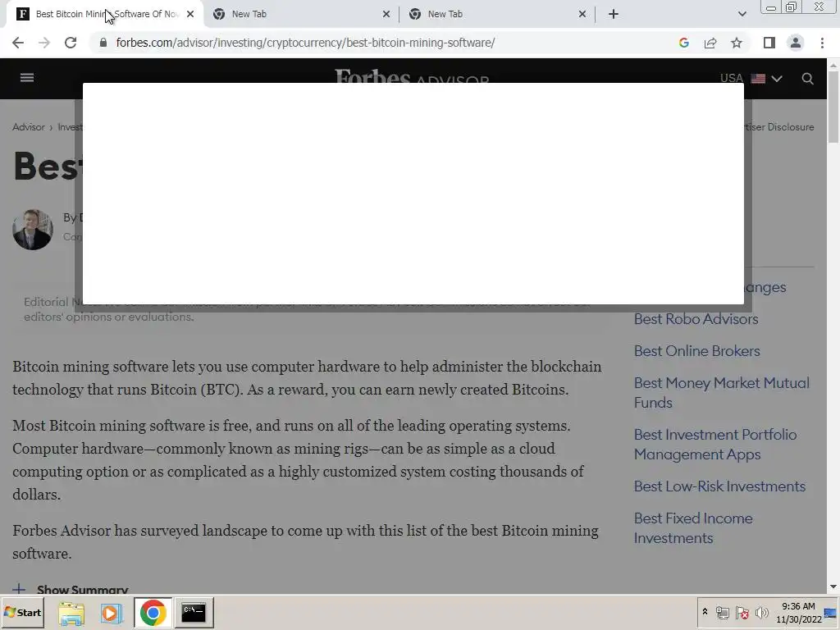Viewport: 840px width, 630px height.
Task: Close the Best Bitcoin Mining Software tab
Action: [190, 14]
